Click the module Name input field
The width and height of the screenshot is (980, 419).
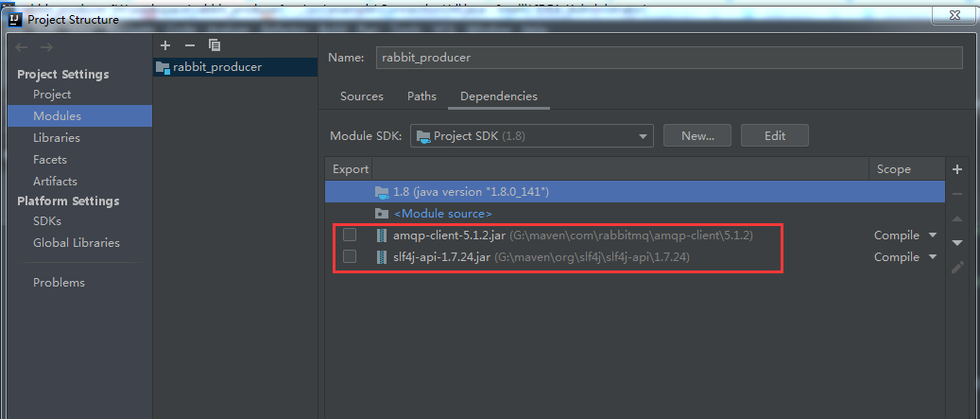point(669,58)
